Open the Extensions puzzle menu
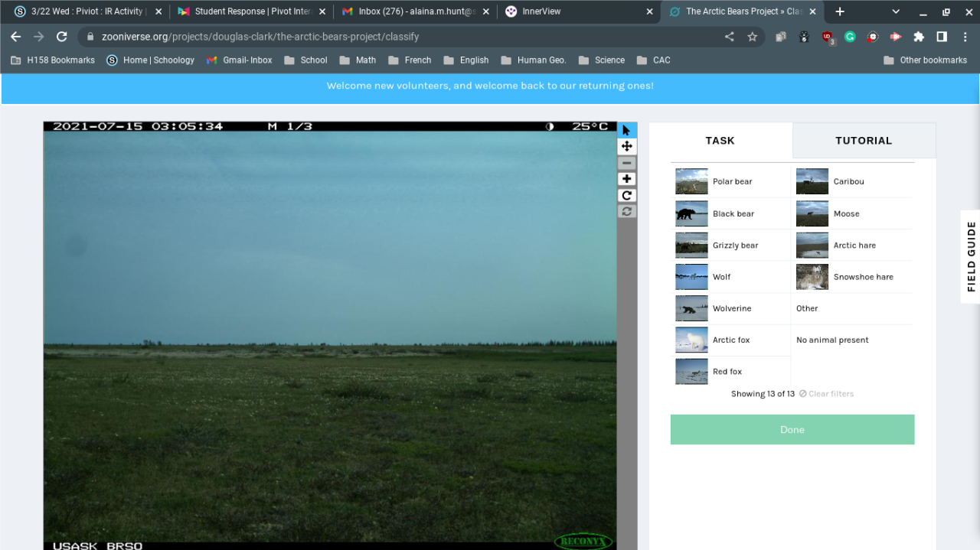This screenshot has width=980, height=550. (919, 37)
